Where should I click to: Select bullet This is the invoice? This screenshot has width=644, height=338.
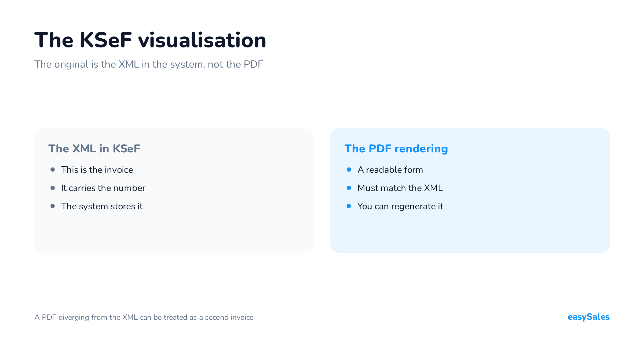coord(97,170)
